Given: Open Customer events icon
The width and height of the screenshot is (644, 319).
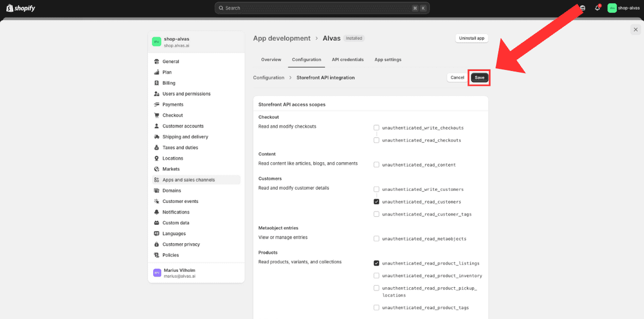Looking at the screenshot, I should point(157,201).
